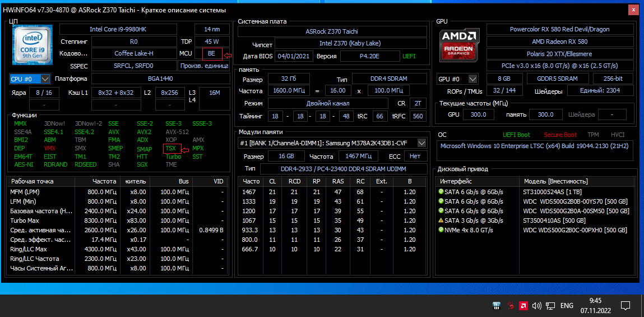
Task: Click the SSPEC value SRFCL, SRFD0
Action: [135, 66]
